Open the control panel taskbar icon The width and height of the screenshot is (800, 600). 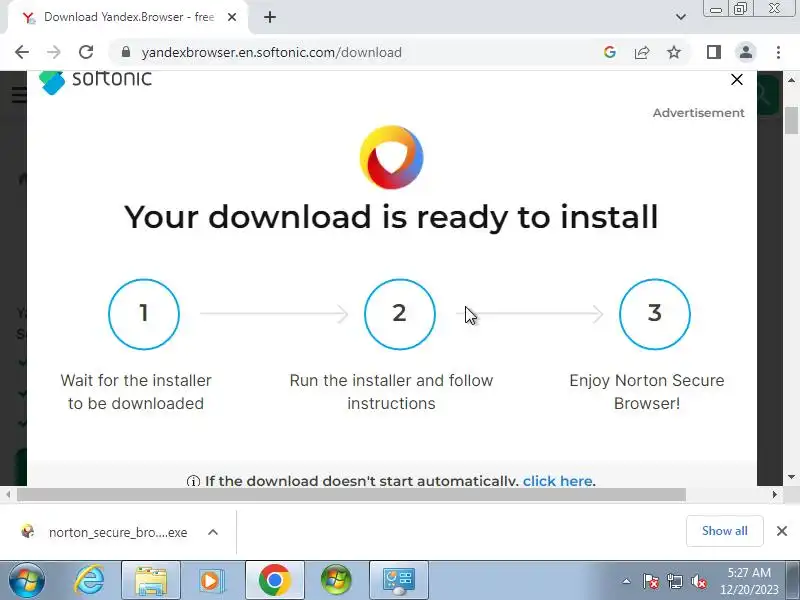[x=399, y=580]
